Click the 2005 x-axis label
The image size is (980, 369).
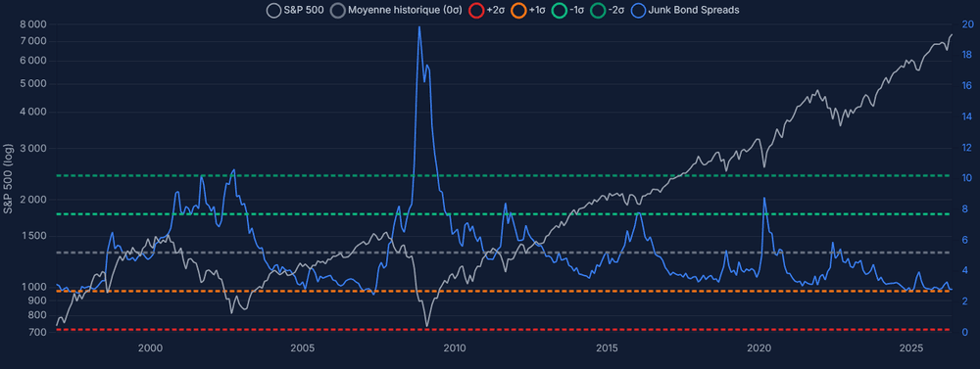(x=302, y=347)
